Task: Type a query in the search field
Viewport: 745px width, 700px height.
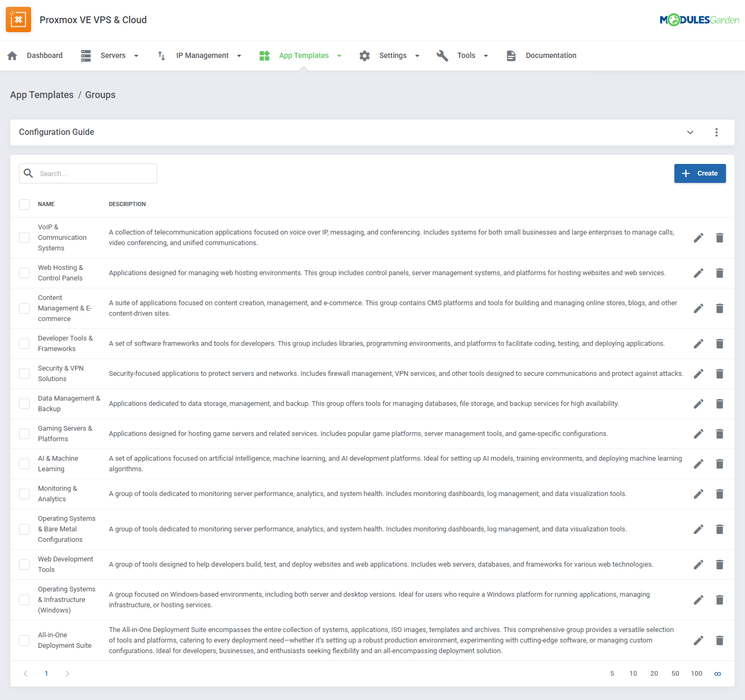Action: (x=95, y=173)
